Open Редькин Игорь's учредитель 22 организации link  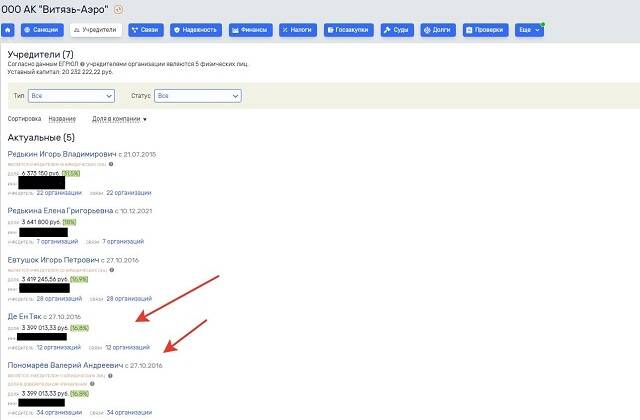[x=59, y=193]
